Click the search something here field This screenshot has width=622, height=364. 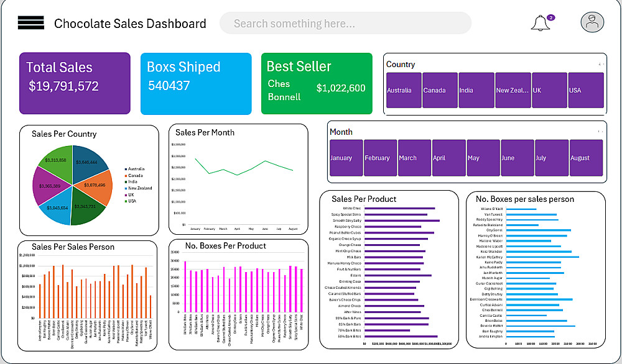[345, 24]
